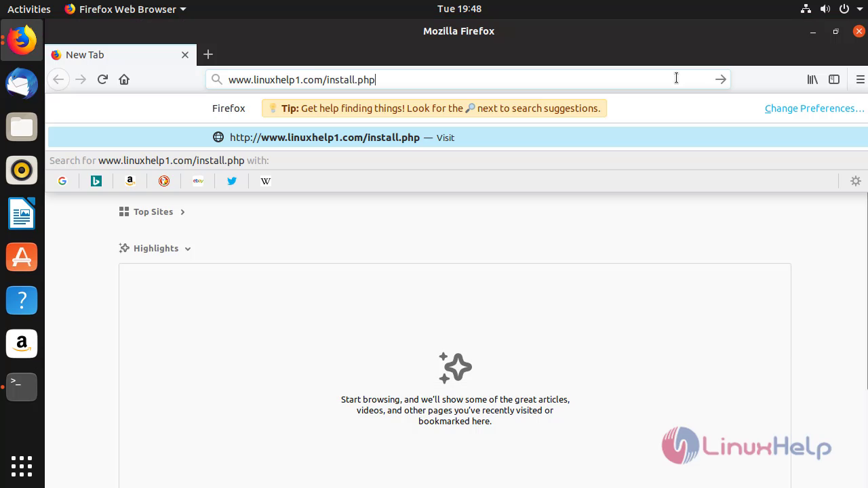Go to the Firefox Home page
The width and height of the screenshot is (868, 488).
[x=124, y=79]
